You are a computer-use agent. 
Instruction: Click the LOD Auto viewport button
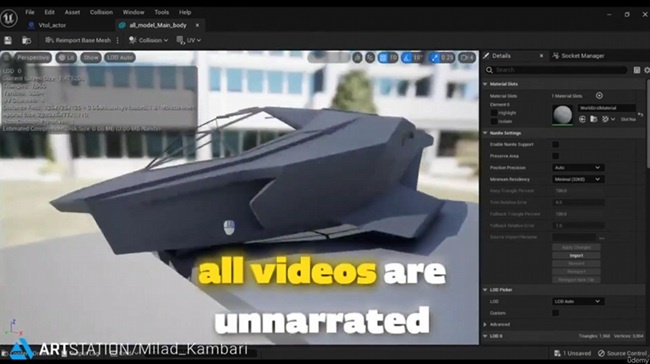[119, 58]
